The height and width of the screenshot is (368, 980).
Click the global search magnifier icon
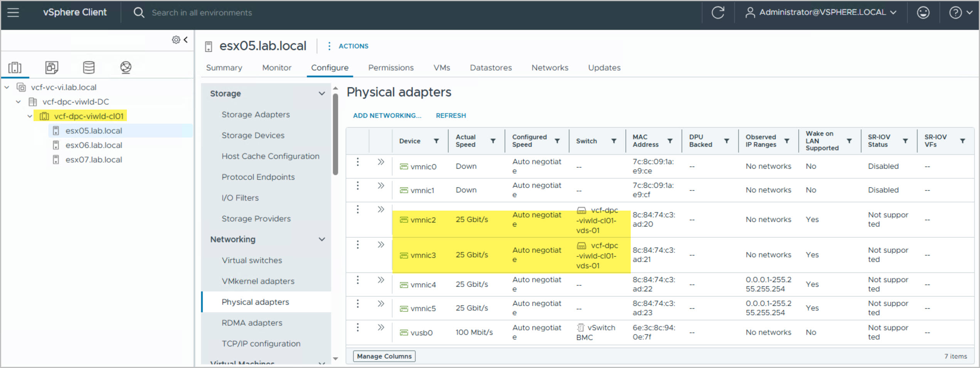point(139,13)
